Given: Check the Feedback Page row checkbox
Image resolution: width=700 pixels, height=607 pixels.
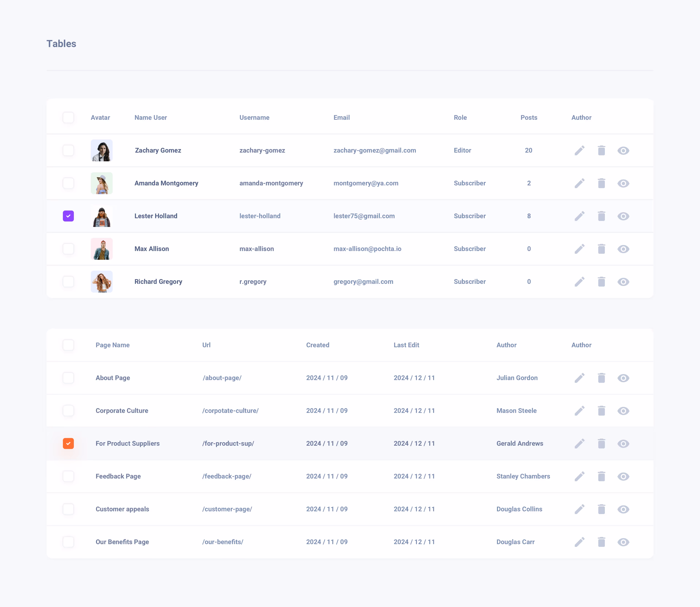Looking at the screenshot, I should pos(68,476).
